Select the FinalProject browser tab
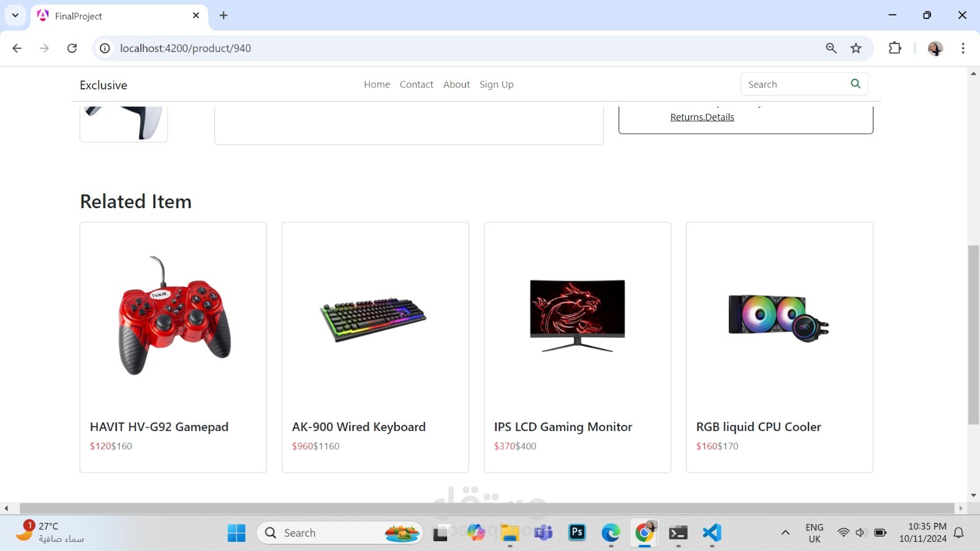980x551 pixels. (119, 16)
